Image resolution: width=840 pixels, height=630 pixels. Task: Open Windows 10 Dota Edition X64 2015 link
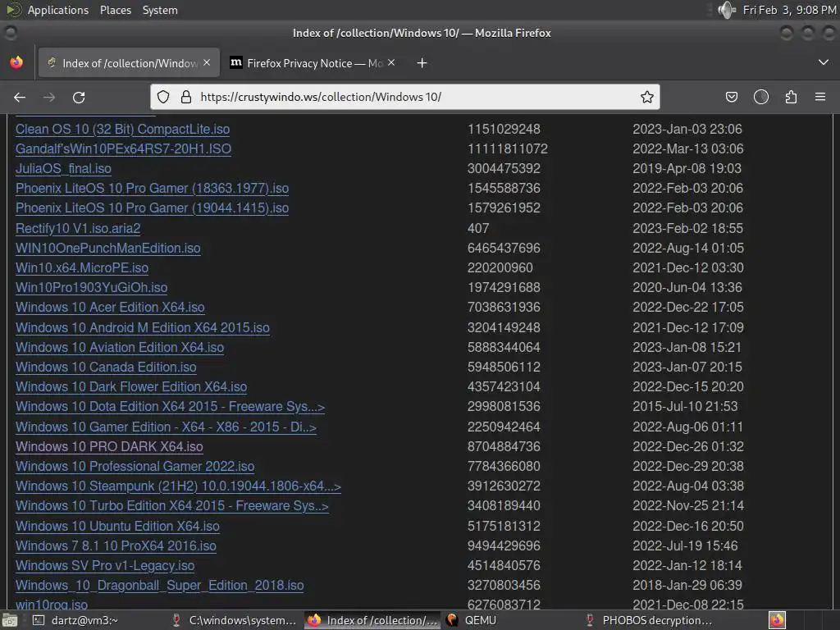pos(170,407)
